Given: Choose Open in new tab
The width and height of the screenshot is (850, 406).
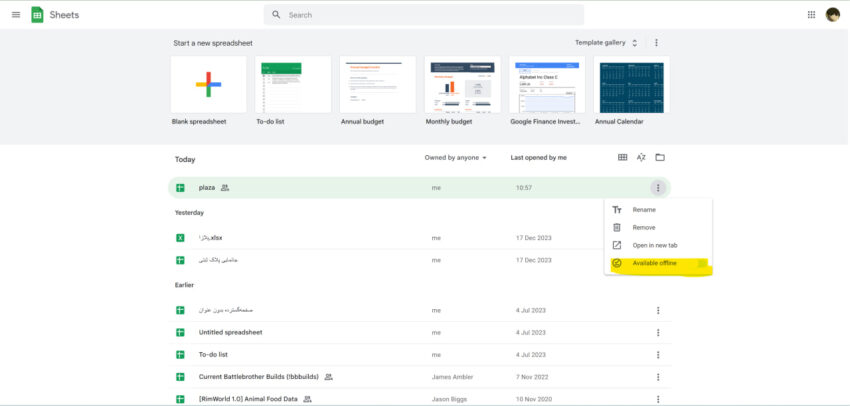Looking at the screenshot, I should (658, 246).
